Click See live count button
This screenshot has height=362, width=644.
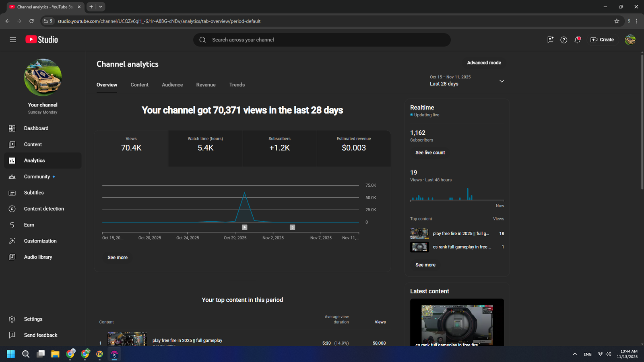pos(430,153)
